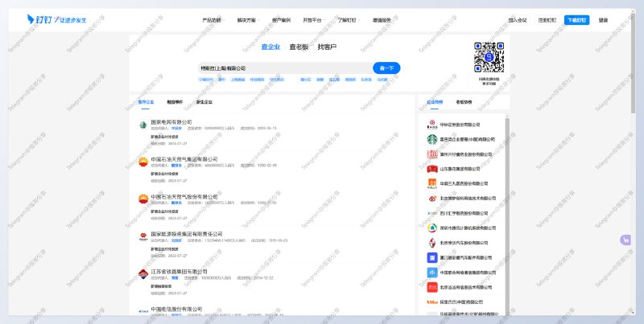The image size is (644, 324).
Task: Click the 注册钉钉 link
Action: (547, 20)
